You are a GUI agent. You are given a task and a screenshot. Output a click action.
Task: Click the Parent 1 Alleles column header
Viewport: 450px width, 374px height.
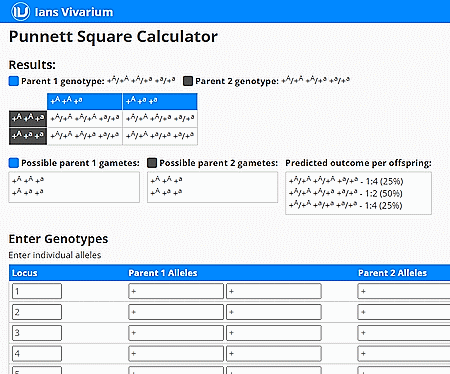(x=163, y=273)
